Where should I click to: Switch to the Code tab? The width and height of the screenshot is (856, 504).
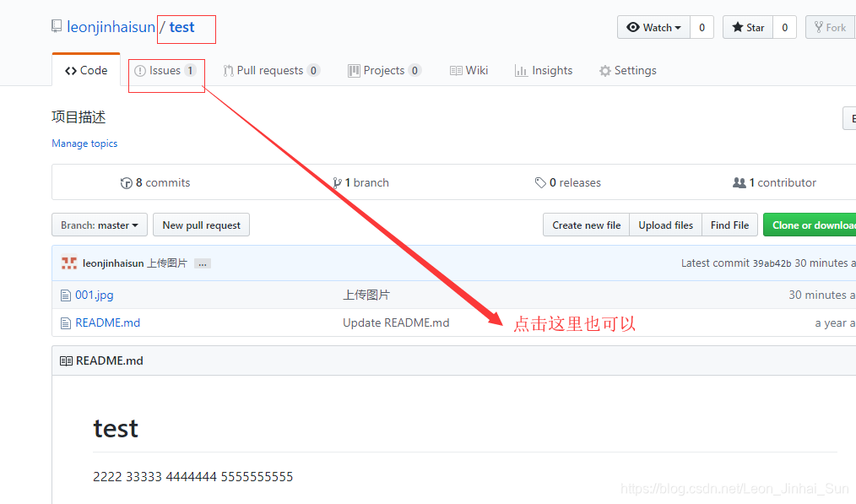click(86, 70)
